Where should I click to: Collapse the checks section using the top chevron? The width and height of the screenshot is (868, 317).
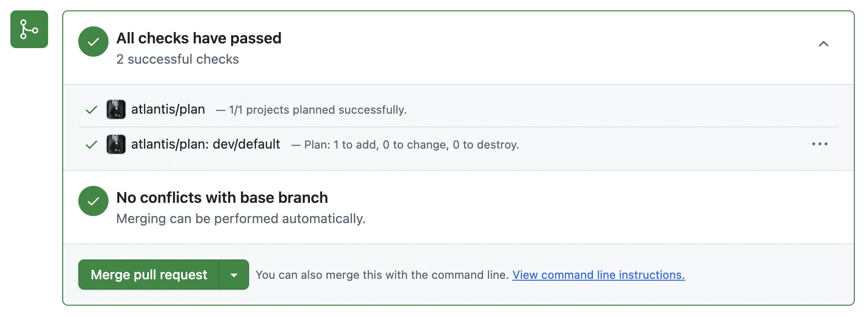coord(824,44)
